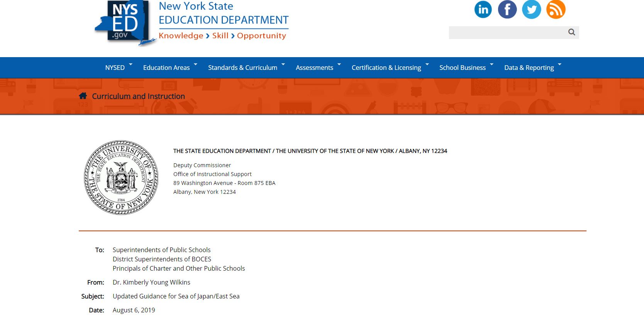The image size is (644, 322).
Task: Click the Facebook icon in header
Action: [x=507, y=9]
